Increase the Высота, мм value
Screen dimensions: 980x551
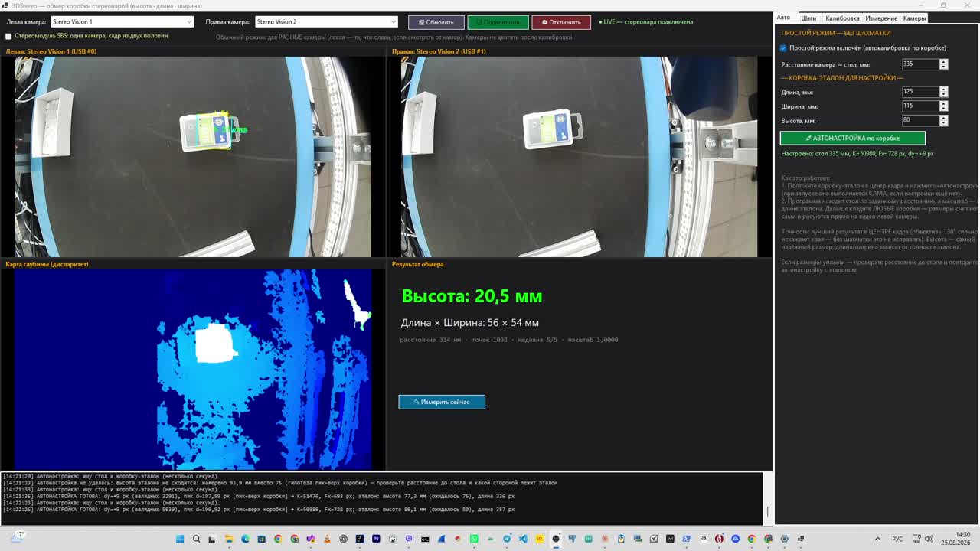[x=943, y=118]
